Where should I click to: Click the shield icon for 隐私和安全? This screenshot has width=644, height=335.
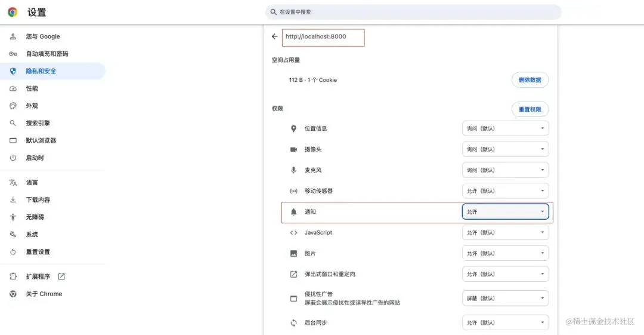[x=13, y=71]
